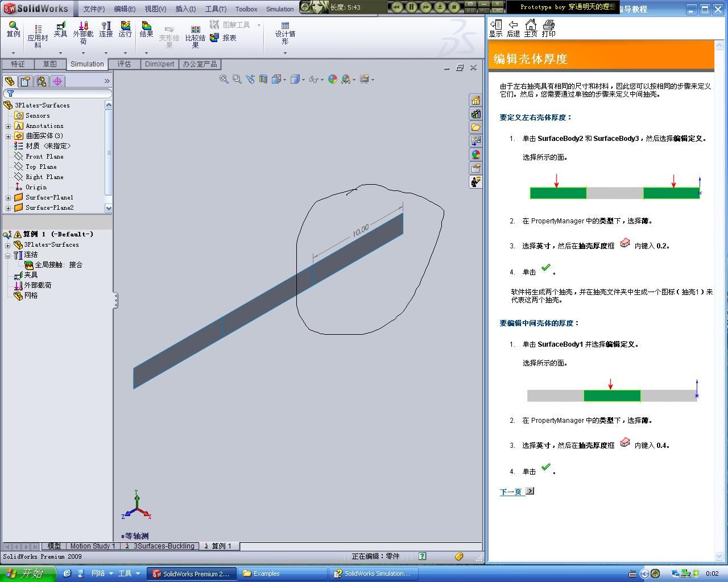The image size is (728, 582).
Task: Click the 下一页 (Next page) link
Action: click(511, 492)
